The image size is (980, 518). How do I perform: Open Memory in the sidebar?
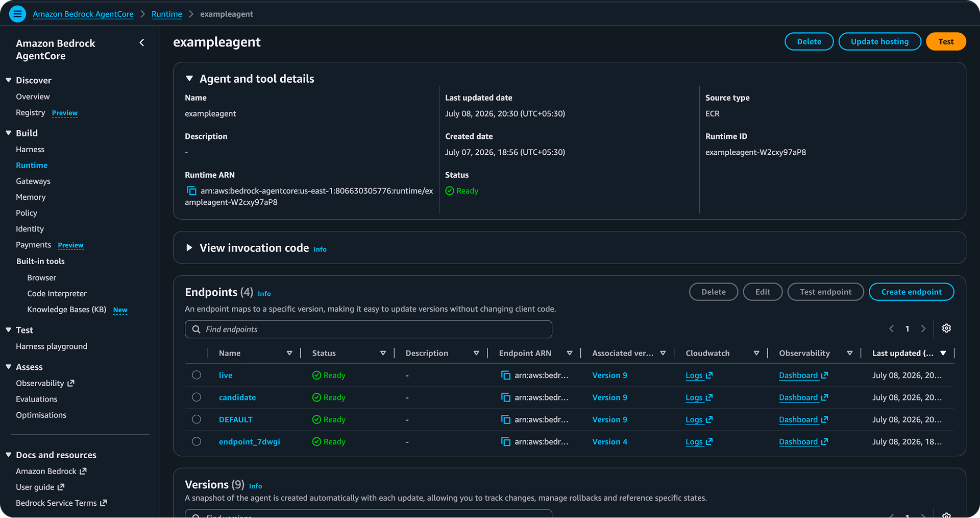tap(31, 197)
